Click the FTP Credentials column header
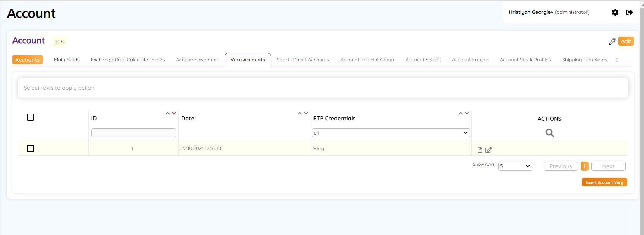The width and height of the screenshot is (644, 235). pos(334,119)
